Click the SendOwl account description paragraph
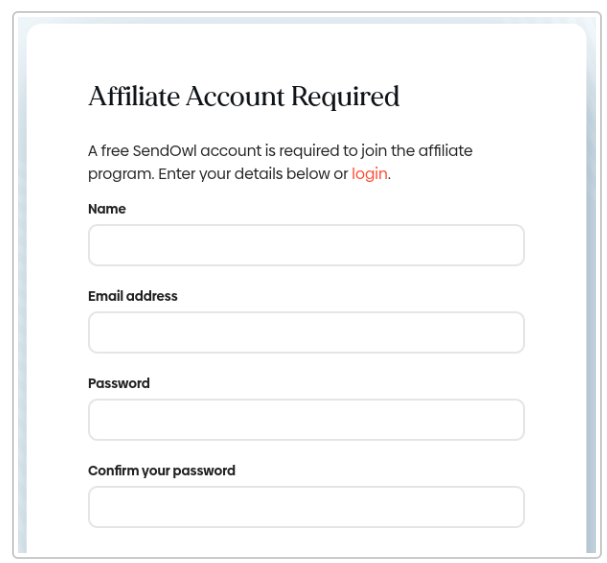This screenshot has height=563, width=607. (280, 162)
